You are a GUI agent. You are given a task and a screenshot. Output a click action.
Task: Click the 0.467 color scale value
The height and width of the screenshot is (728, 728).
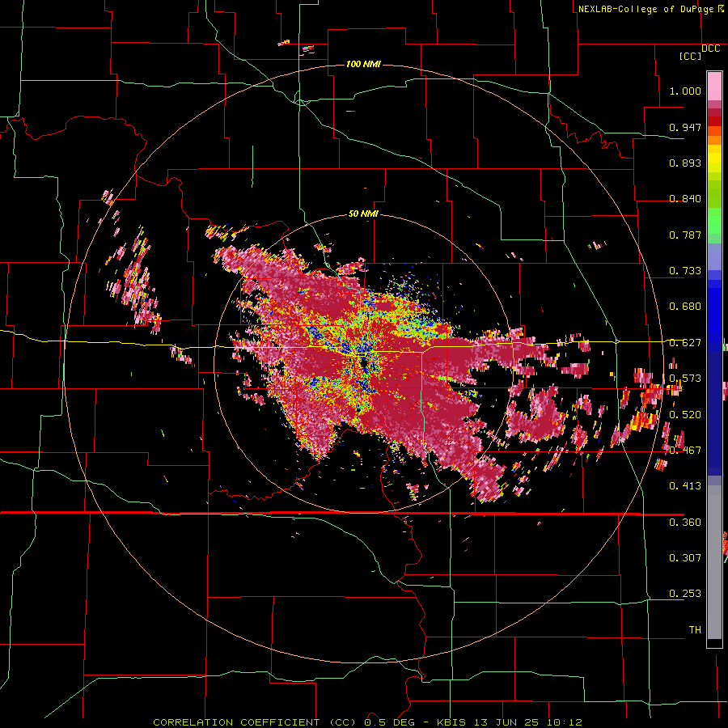(685, 451)
